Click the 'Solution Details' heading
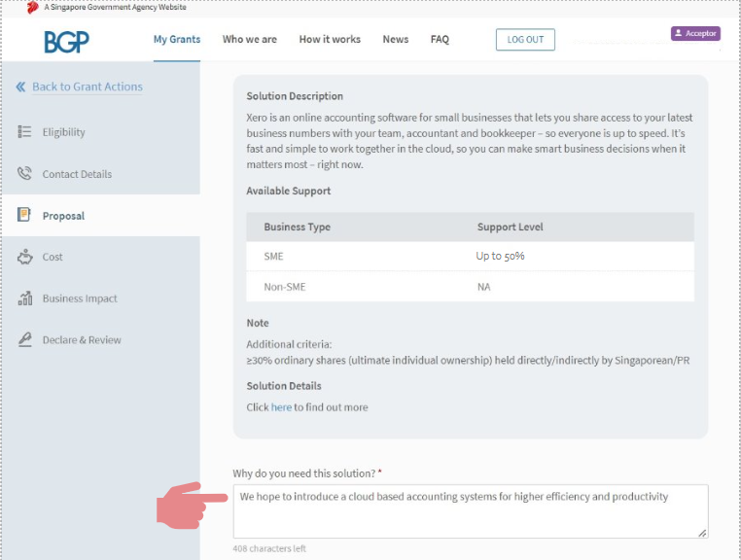Viewport: 741px width, 560px height. point(284,386)
